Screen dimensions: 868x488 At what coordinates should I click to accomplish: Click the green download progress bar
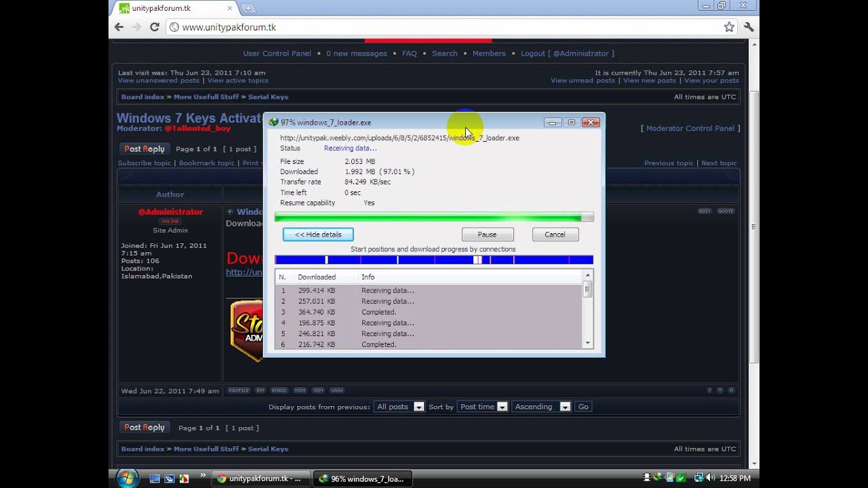point(434,218)
